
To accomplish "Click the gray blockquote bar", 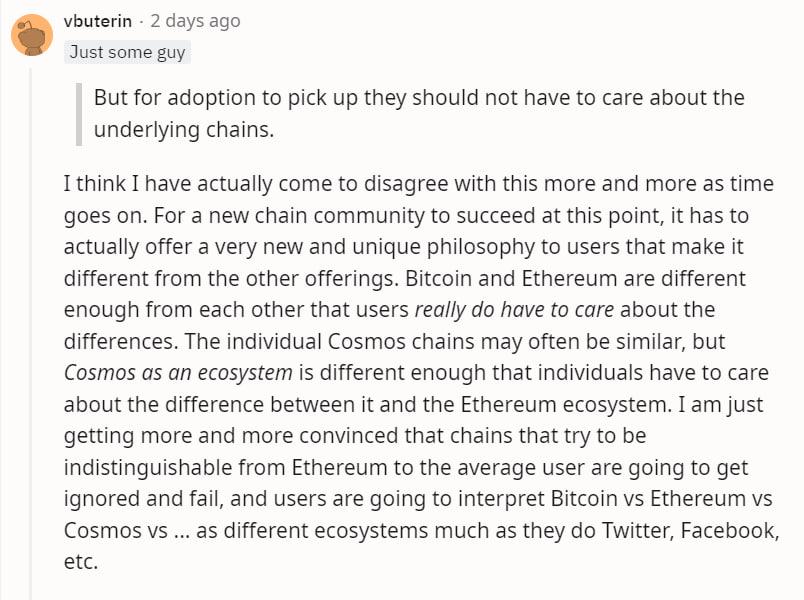I will pyautogui.click(x=79, y=114).
